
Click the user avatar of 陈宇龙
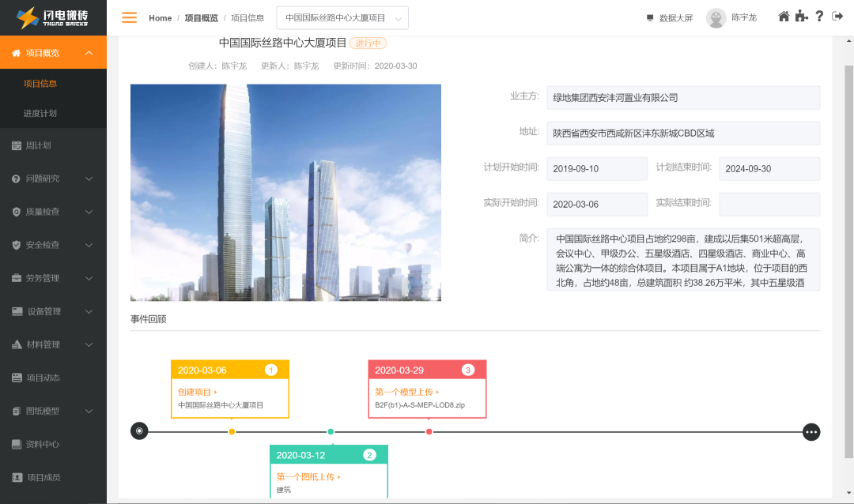pyautogui.click(x=716, y=18)
